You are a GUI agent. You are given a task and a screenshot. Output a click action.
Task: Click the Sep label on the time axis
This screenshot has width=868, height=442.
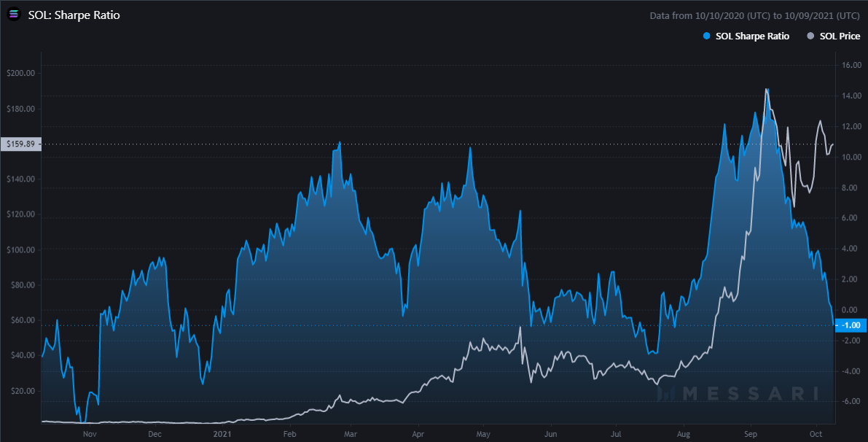[x=751, y=434]
